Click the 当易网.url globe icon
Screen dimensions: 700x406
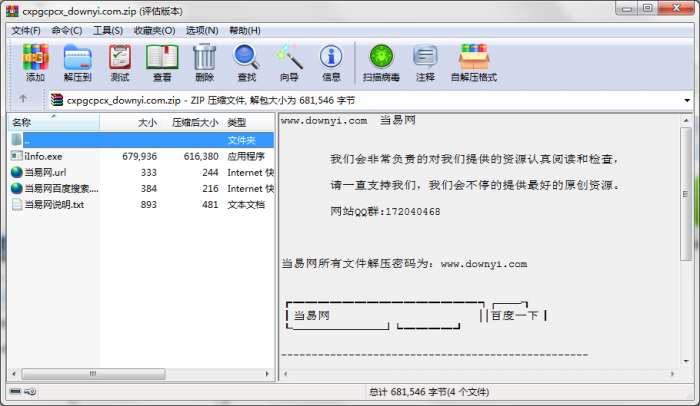(x=17, y=172)
